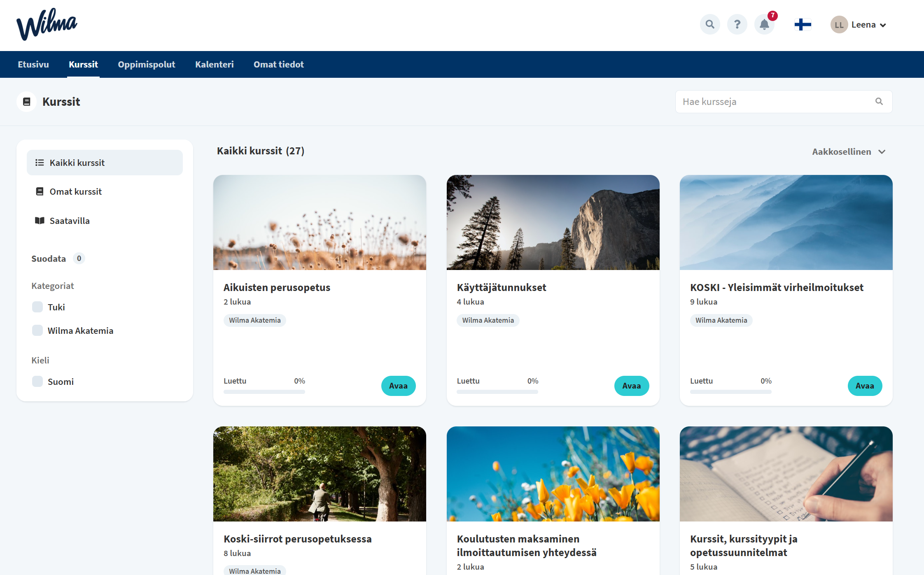Viewport: 924px width, 575px height.
Task: Click the search icon in Hae kursseja
Action: tap(879, 102)
